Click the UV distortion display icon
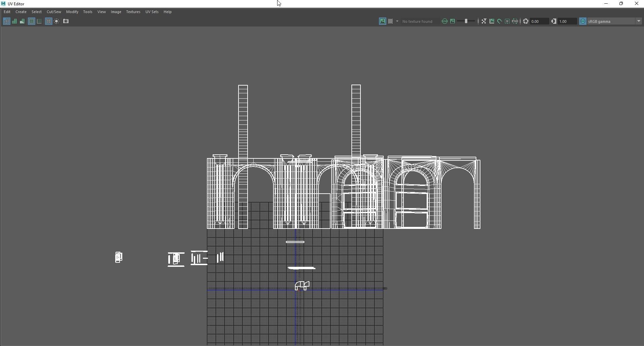Viewport: 644px width, 346px height. [22, 21]
